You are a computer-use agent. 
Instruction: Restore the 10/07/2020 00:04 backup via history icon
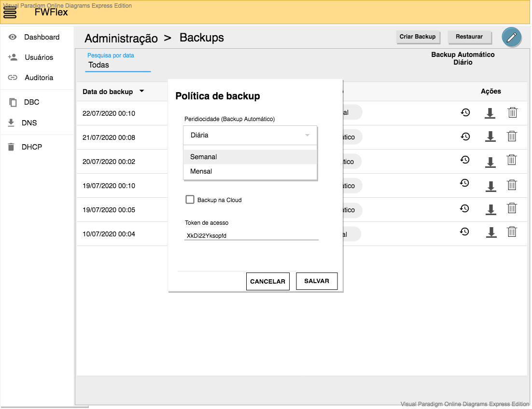464,232
